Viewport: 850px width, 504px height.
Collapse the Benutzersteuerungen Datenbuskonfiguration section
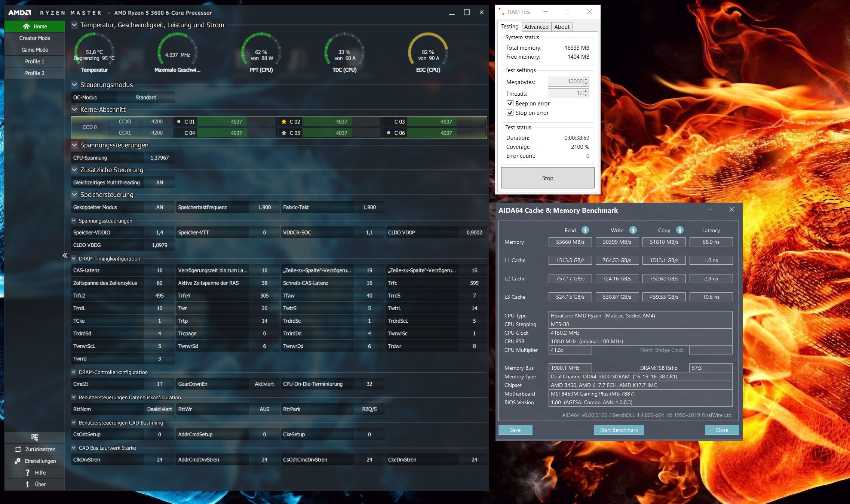coord(74,397)
